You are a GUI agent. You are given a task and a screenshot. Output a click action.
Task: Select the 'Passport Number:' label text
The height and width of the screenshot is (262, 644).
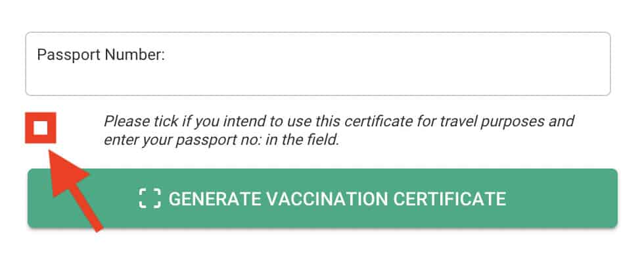pos(101,55)
